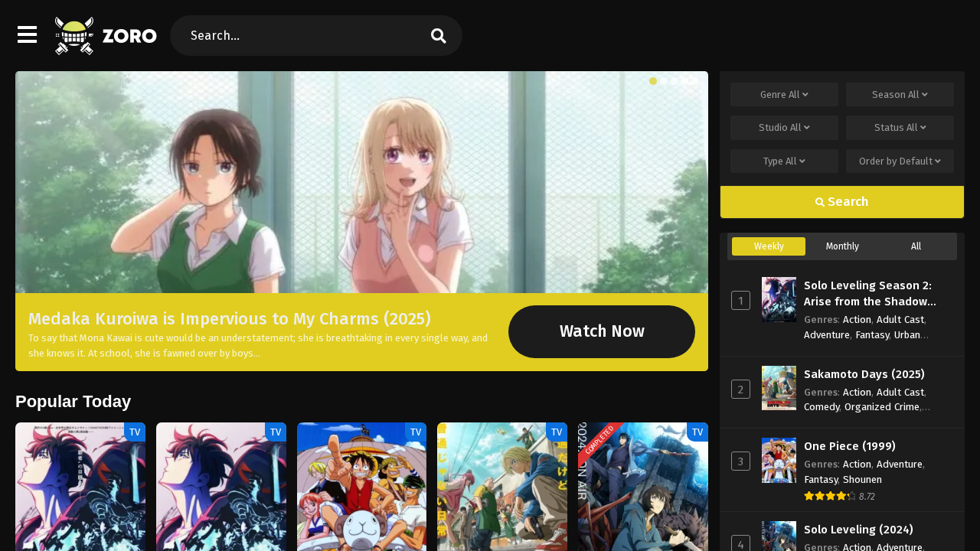Open One Piece (1999) ranked title
980x551 pixels.
(850, 446)
